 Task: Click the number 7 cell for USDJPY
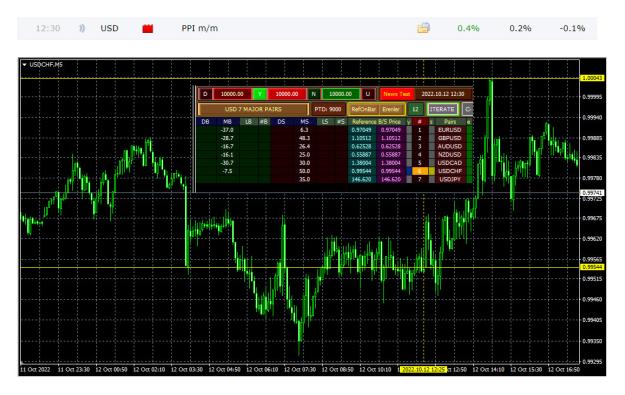coord(419,179)
